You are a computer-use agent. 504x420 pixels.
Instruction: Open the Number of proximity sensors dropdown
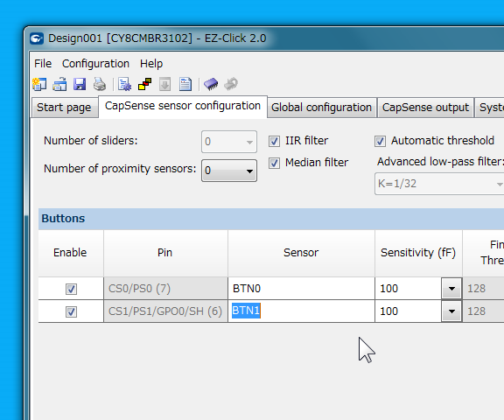[x=229, y=171]
